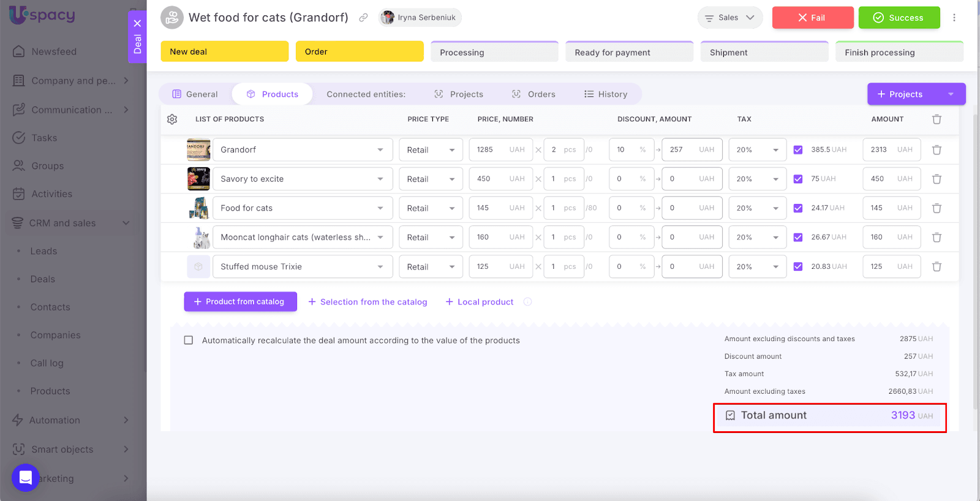The height and width of the screenshot is (501, 980).
Task: Uncheck tax checkbox for Grandorf row
Action: [x=797, y=150]
